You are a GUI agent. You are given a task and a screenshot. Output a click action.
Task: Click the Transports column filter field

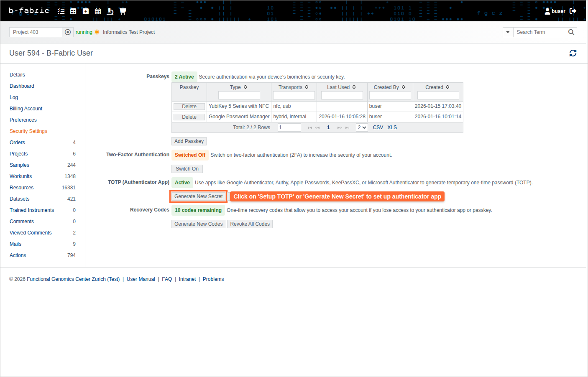pyautogui.click(x=294, y=95)
